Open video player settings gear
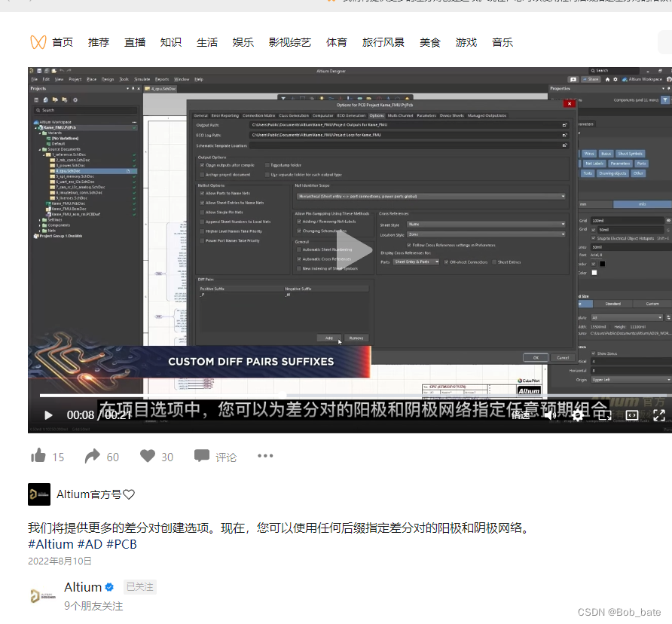 tap(577, 414)
